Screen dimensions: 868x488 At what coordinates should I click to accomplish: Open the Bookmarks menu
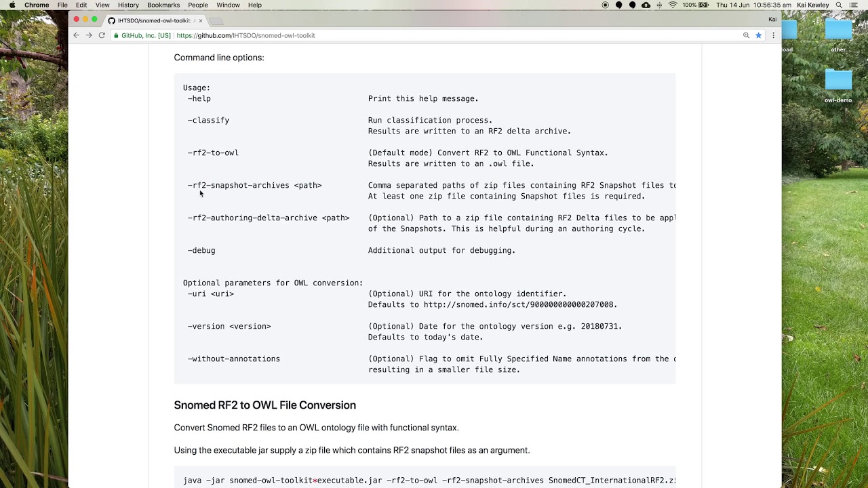pos(163,5)
